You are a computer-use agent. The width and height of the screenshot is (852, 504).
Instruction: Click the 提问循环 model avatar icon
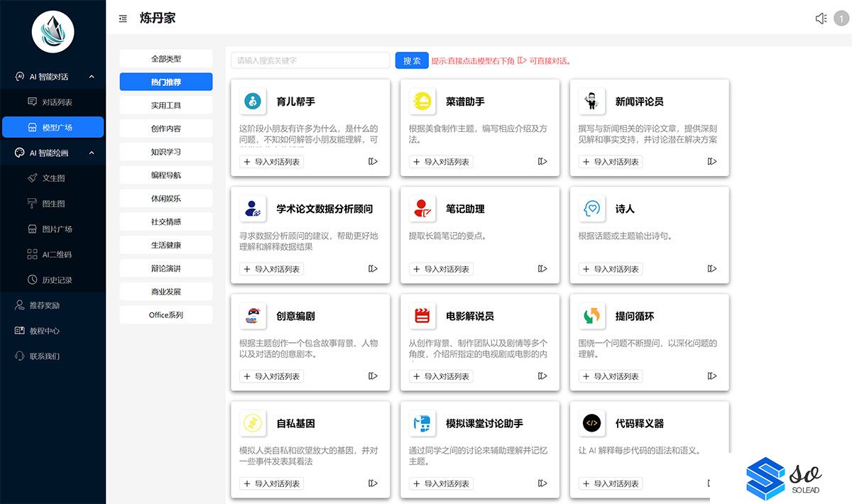coord(591,316)
